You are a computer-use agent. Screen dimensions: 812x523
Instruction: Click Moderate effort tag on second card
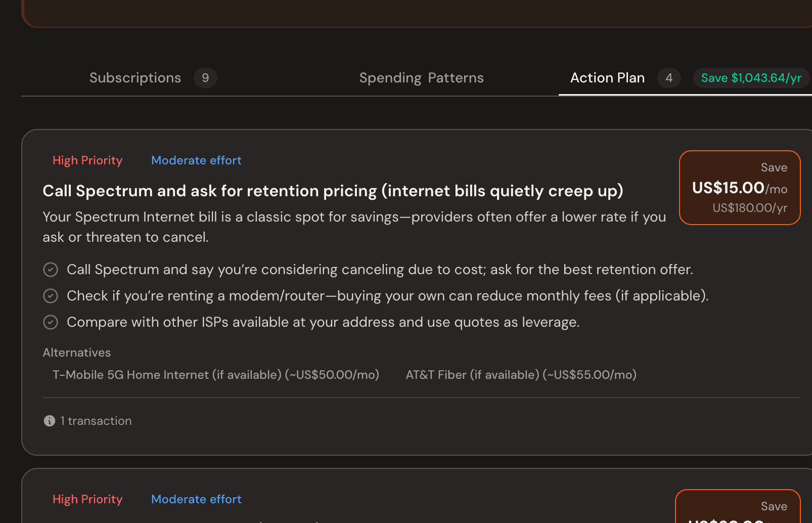pos(196,499)
